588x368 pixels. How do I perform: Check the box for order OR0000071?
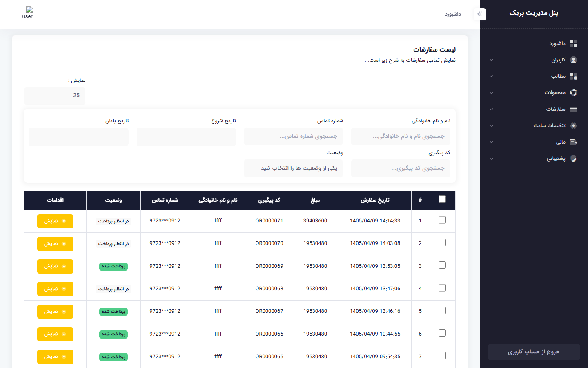pyautogui.click(x=442, y=220)
